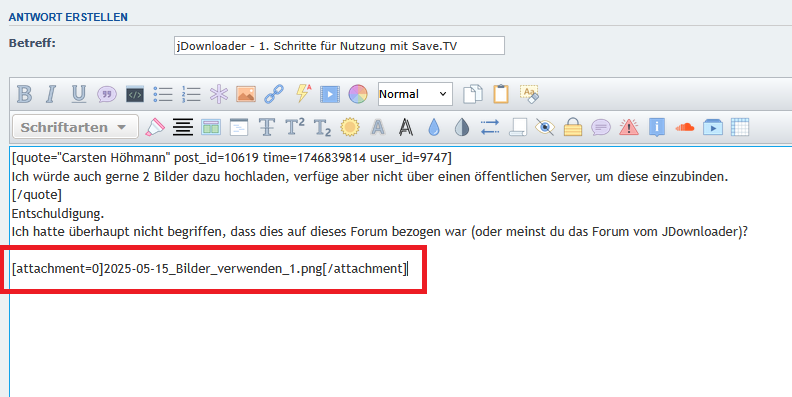
Task: Insert a numbered list
Action: point(191,94)
